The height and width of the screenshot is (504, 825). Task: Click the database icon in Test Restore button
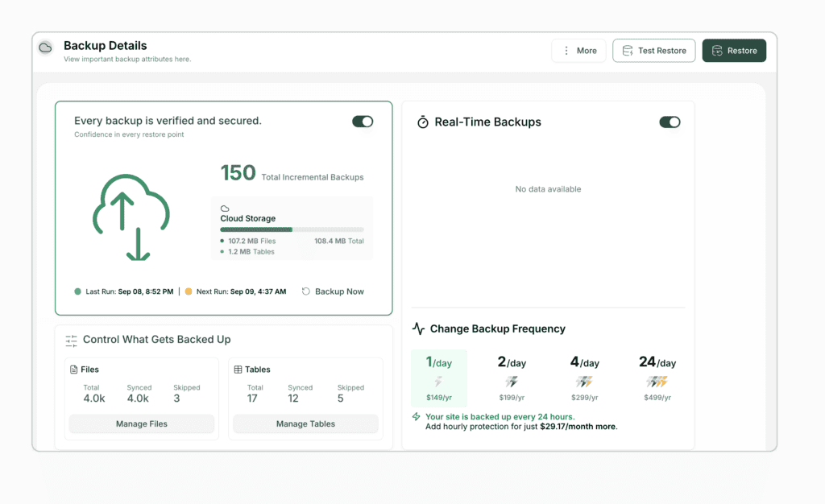click(x=628, y=51)
